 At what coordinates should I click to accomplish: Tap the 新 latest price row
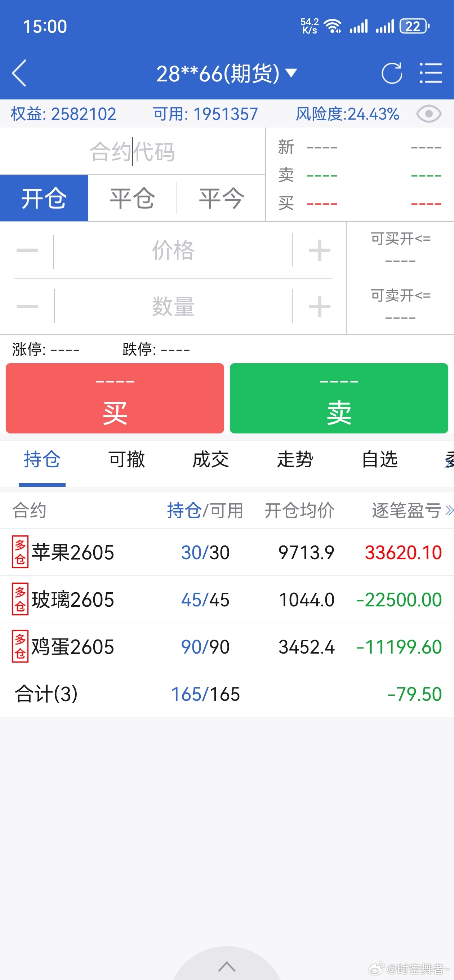(360, 147)
